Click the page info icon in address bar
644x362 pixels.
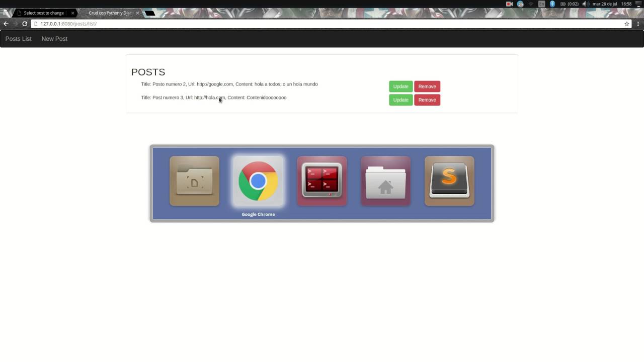tap(36, 24)
